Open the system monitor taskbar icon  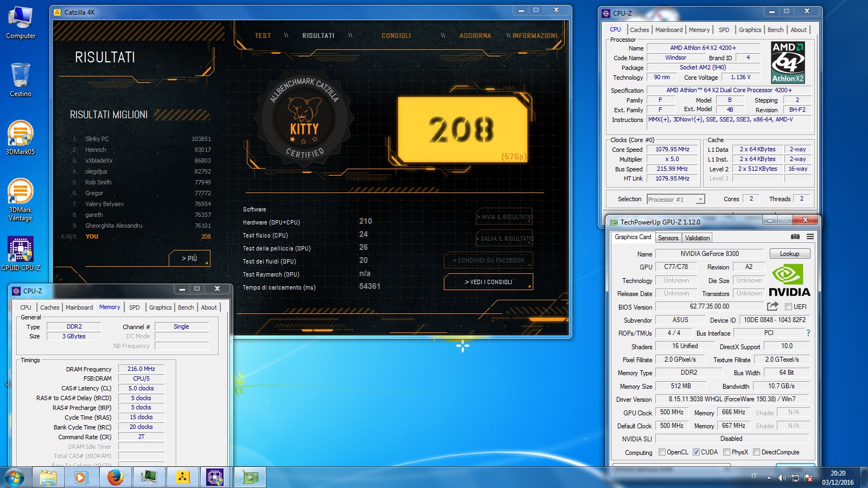[x=149, y=478]
